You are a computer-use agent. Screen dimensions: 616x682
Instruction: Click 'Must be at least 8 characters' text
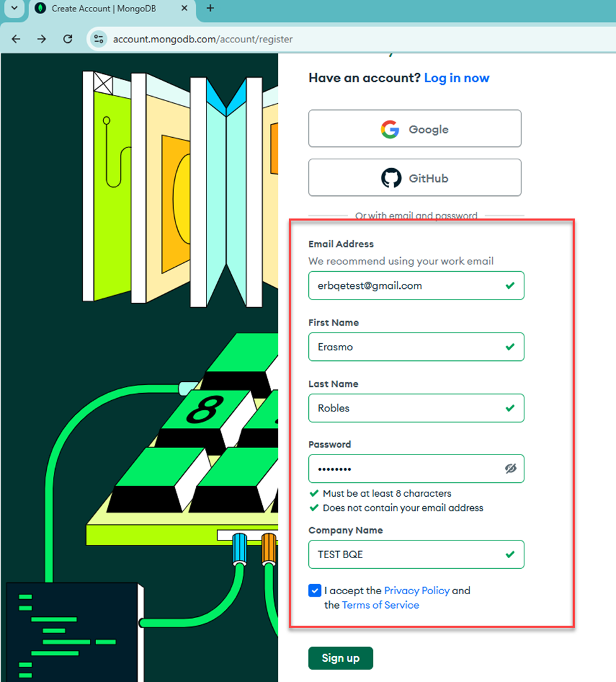[387, 493]
